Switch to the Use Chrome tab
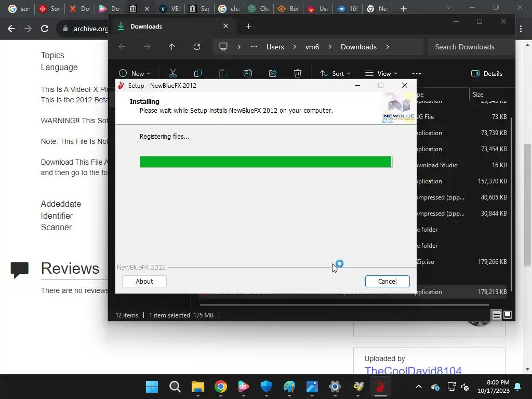 tap(318, 9)
